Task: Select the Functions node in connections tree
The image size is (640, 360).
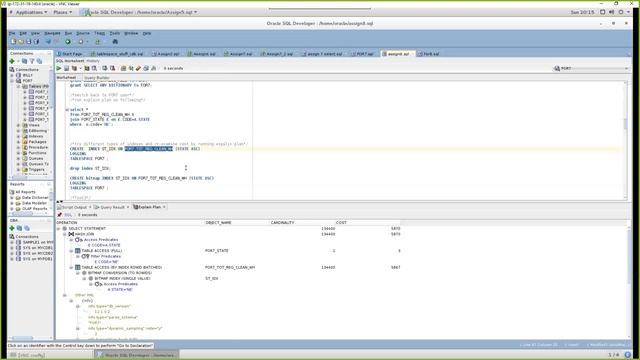Action: (x=37, y=153)
